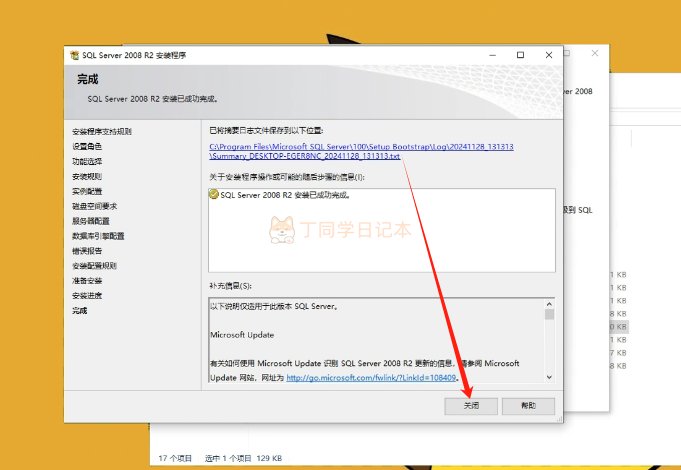Screen dimensions: 681x470
Task: Select 数据库引擎配置 step in sidebar
Action: click(98, 236)
